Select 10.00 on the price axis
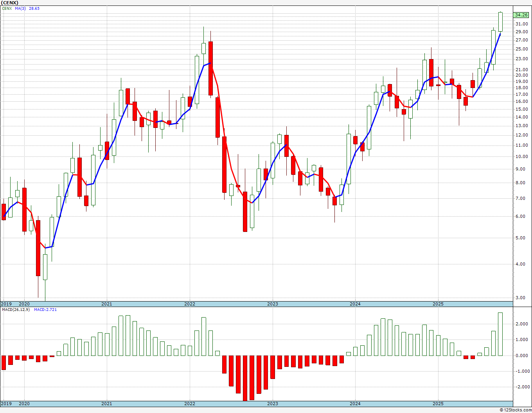 click(522, 156)
